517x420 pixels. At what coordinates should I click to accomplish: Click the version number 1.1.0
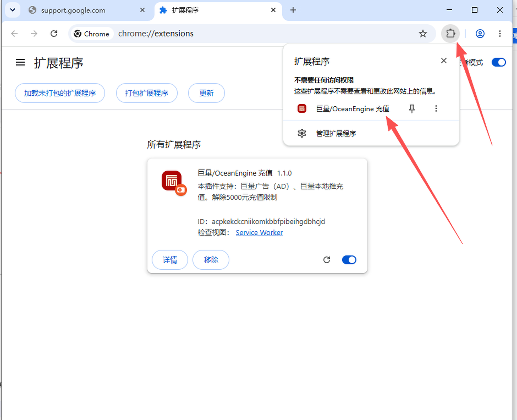[284, 173]
